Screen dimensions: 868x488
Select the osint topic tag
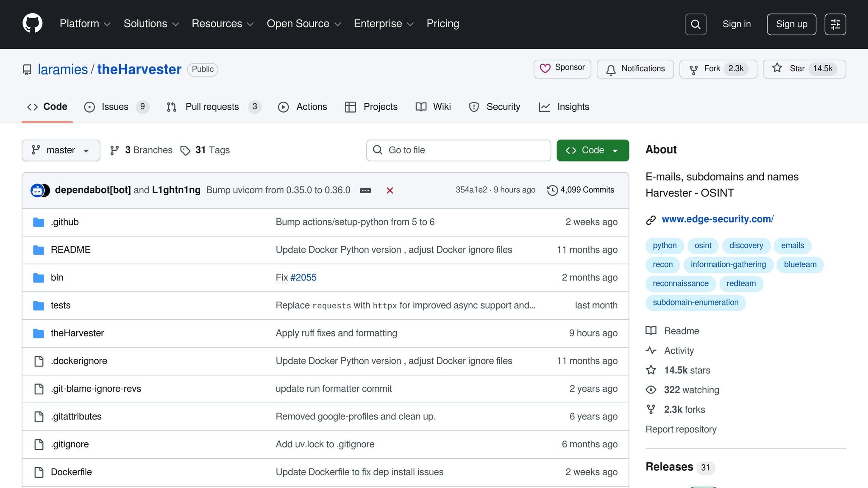click(703, 246)
